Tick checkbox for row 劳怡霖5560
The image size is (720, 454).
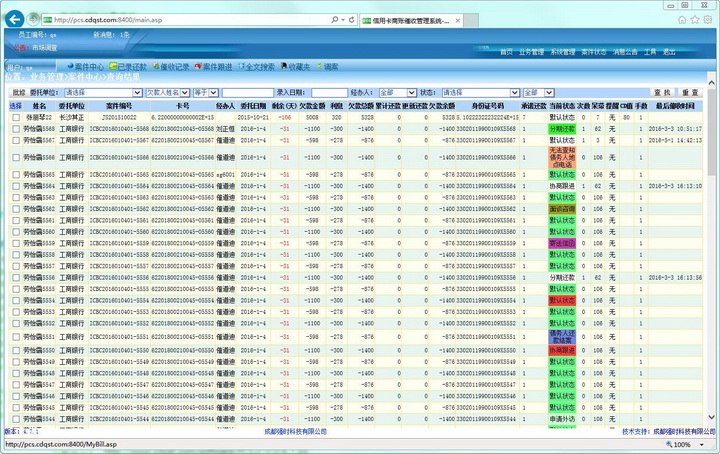pos(16,232)
